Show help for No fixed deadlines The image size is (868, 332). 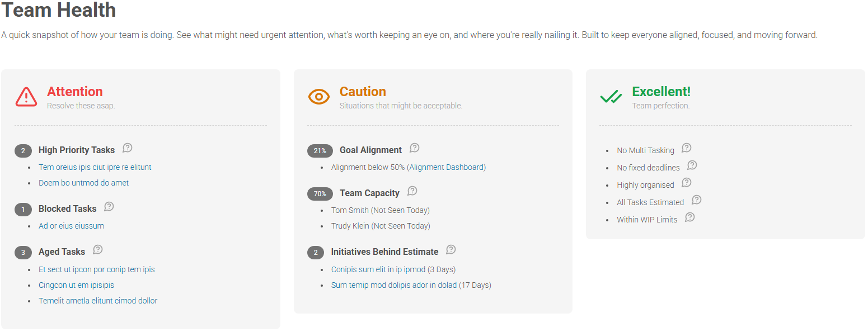(692, 165)
